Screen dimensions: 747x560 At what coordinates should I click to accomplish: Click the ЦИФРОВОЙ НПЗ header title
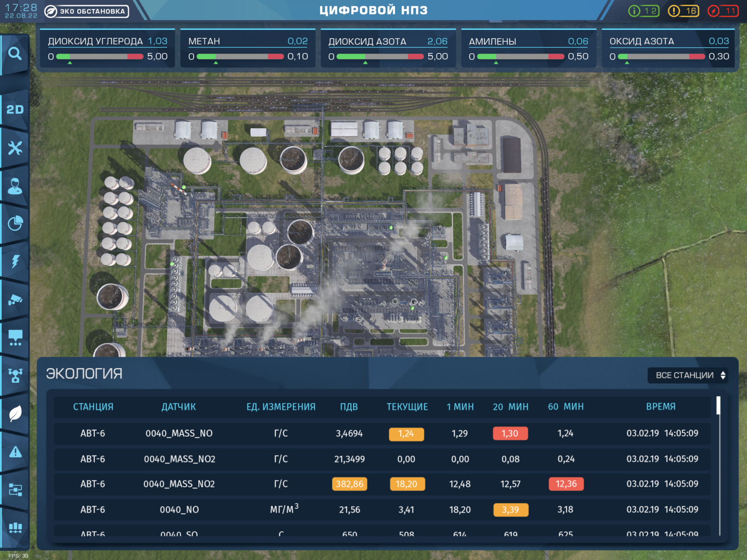point(373,10)
